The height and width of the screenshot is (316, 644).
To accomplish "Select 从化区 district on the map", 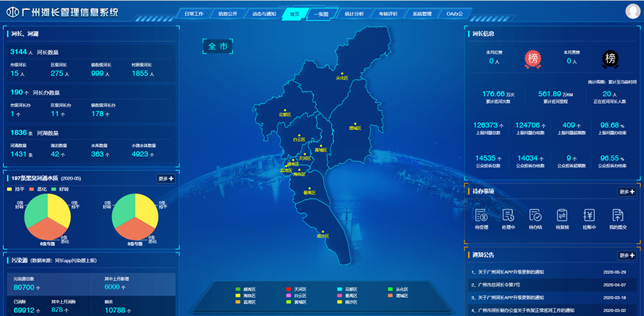I will tap(341, 77).
